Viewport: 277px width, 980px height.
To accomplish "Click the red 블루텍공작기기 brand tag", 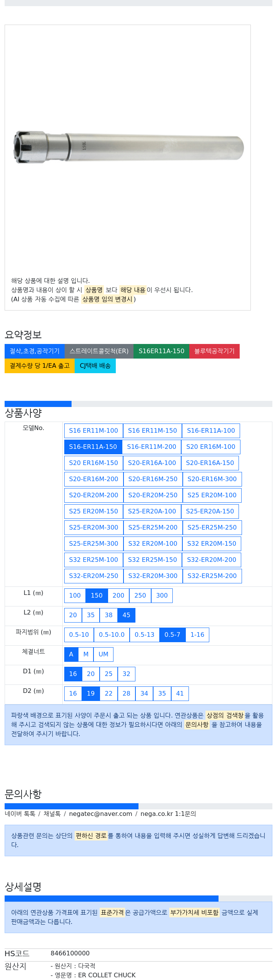I will [214, 351].
